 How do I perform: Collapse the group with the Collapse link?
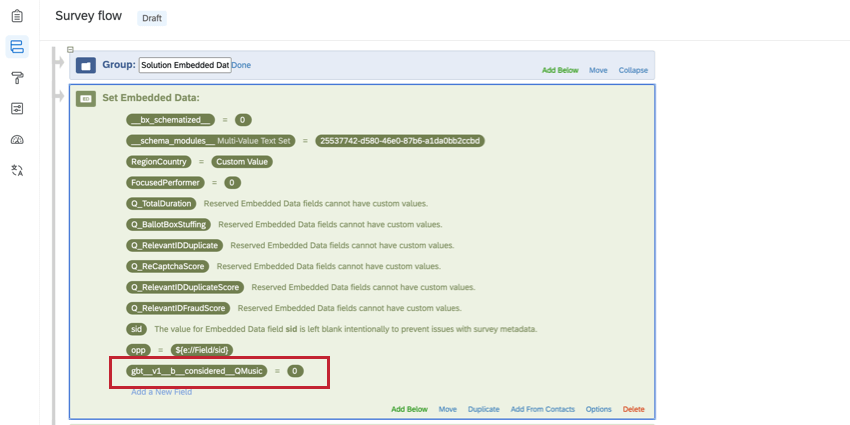point(633,70)
